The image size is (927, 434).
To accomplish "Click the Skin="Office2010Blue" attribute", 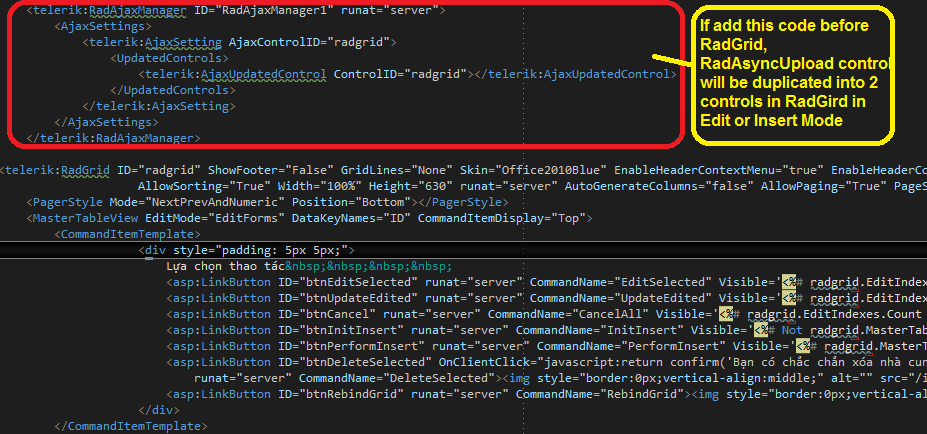I will 533,171.
